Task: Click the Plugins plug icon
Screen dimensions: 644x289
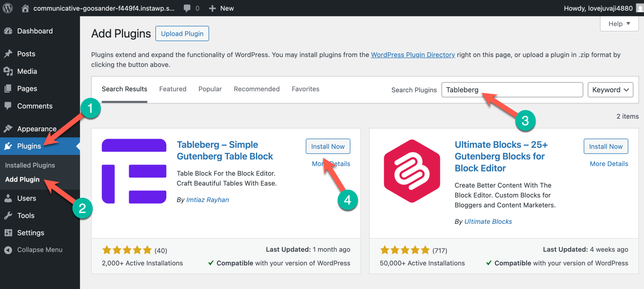Action: 8,146
